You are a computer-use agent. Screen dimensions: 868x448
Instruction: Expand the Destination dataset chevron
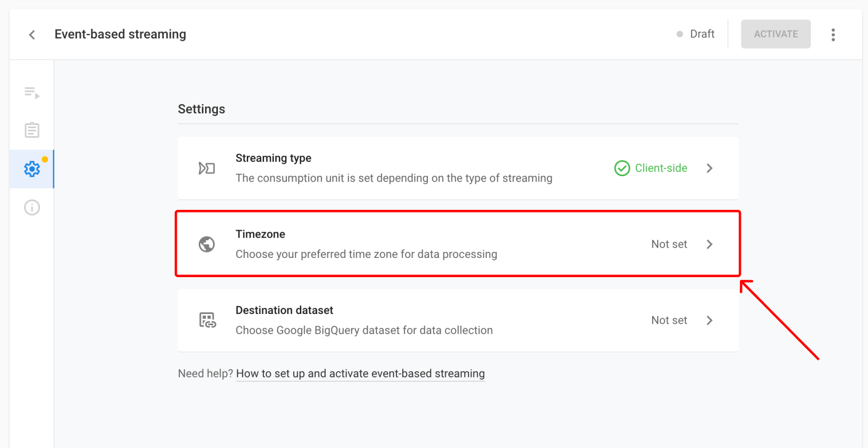click(709, 320)
